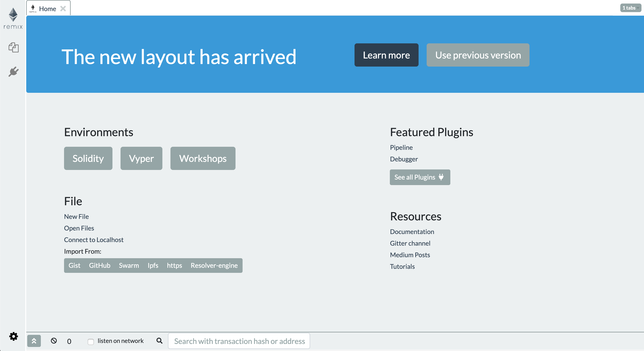The image size is (644, 351).
Task: Click Learn more button
Action: pos(386,55)
